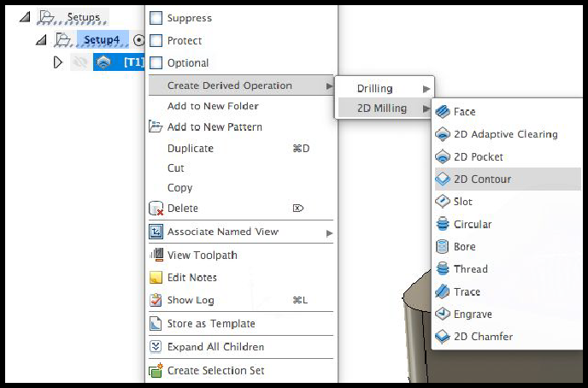
Task: Open the Drilling submenu arrow
Action: pos(426,89)
